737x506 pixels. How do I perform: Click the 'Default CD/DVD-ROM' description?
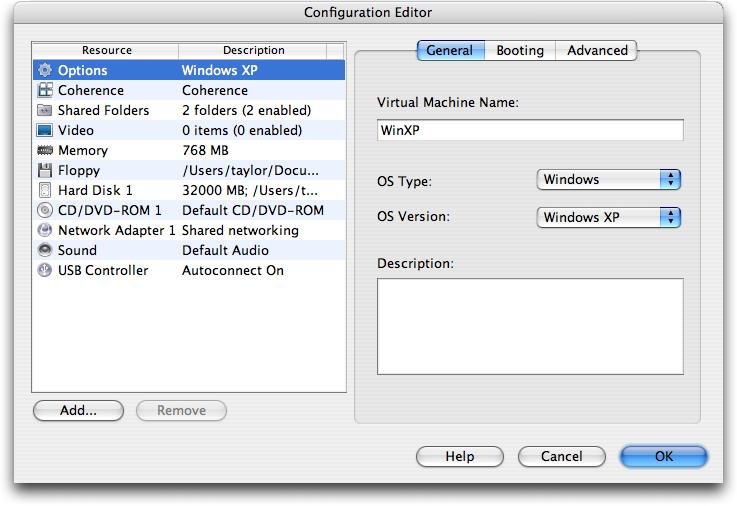pyautogui.click(x=253, y=210)
